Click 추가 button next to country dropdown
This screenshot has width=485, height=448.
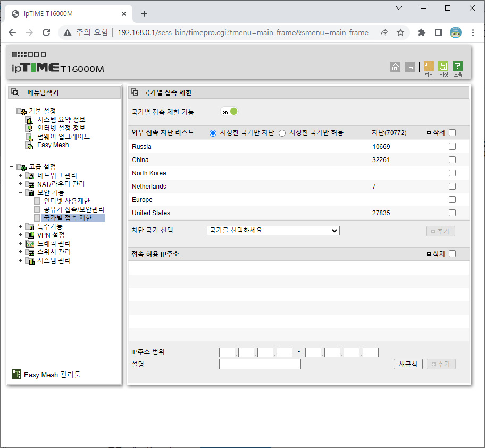pos(440,231)
